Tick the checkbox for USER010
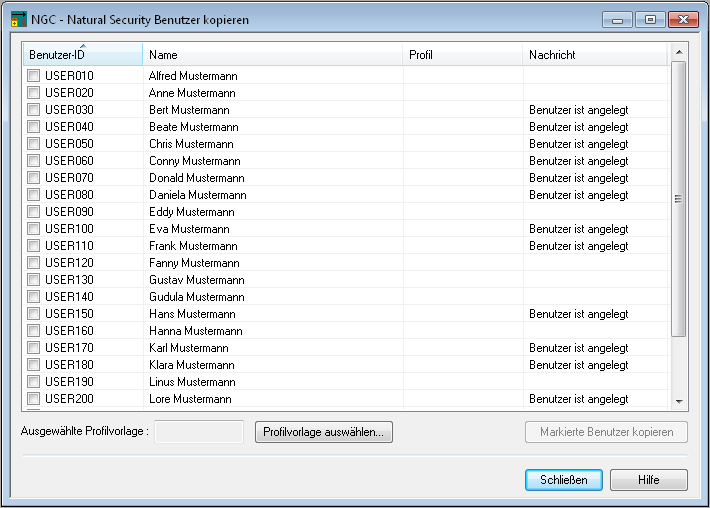 [x=34, y=76]
